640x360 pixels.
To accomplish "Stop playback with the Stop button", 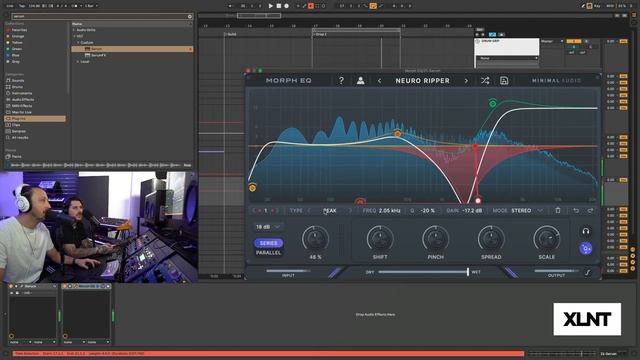I will point(278,6).
